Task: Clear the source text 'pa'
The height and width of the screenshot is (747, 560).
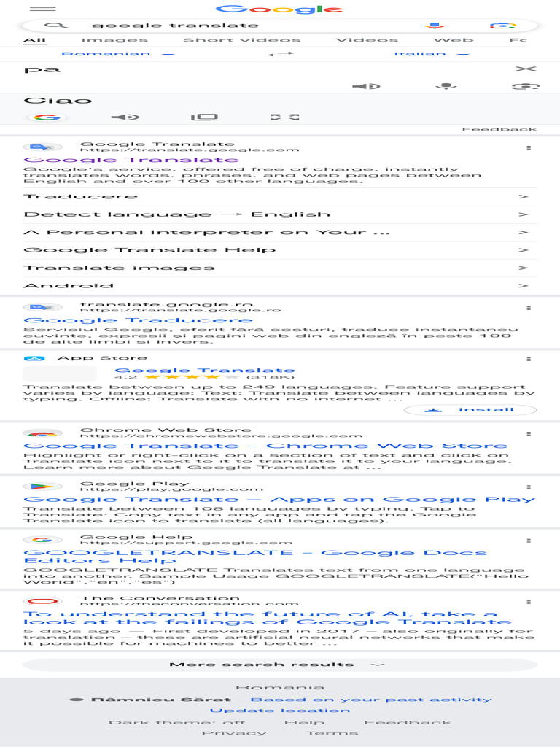Action: tap(526, 69)
